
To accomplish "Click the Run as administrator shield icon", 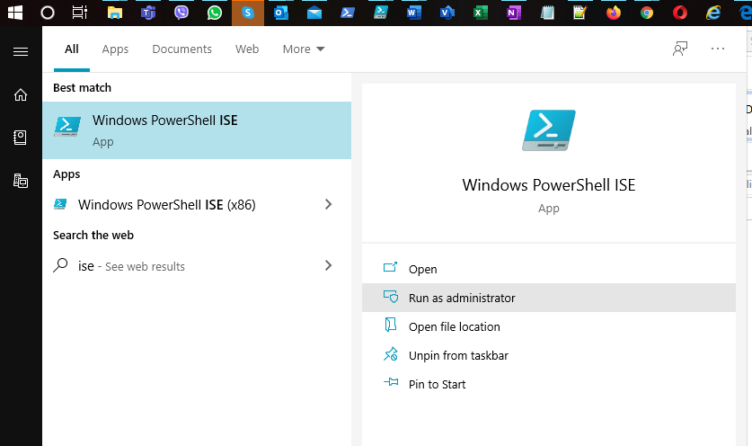I will pyautogui.click(x=390, y=297).
